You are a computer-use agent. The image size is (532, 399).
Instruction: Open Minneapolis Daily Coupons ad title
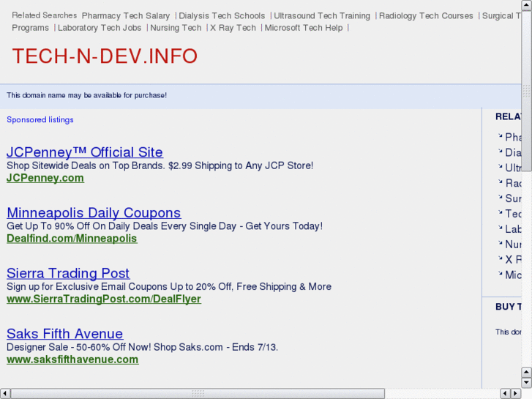[x=94, y=213]
